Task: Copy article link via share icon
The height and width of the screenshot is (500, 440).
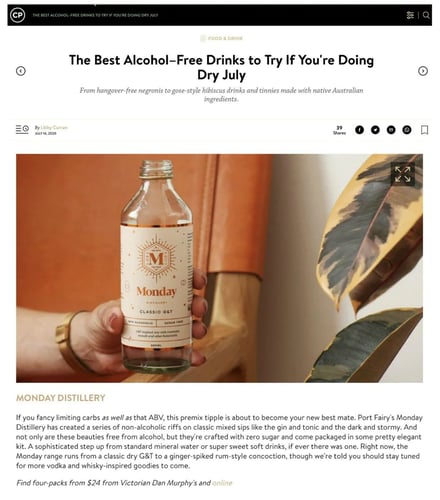Action: pyautogui.click(x=407, y=130)
